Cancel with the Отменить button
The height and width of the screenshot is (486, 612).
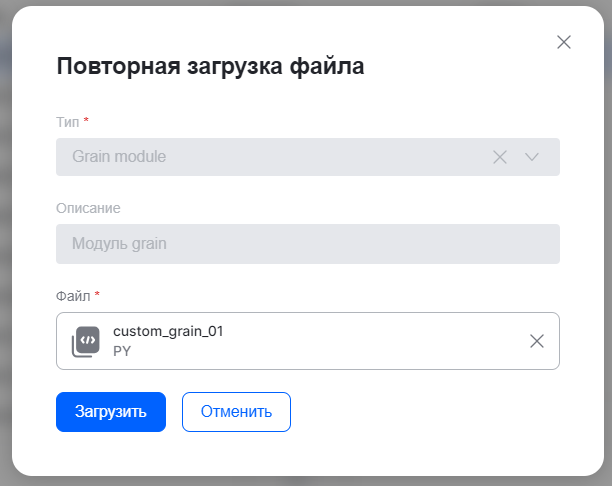point(236,411)
